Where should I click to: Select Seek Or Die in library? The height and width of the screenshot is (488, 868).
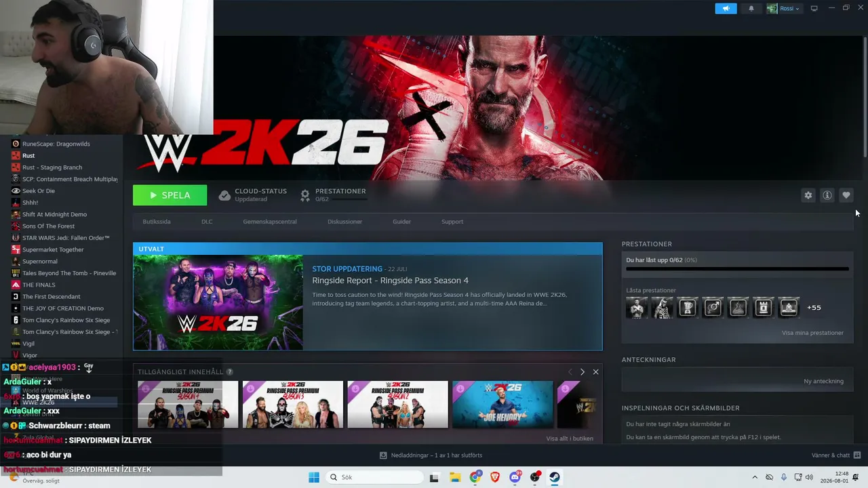[39, 191]
